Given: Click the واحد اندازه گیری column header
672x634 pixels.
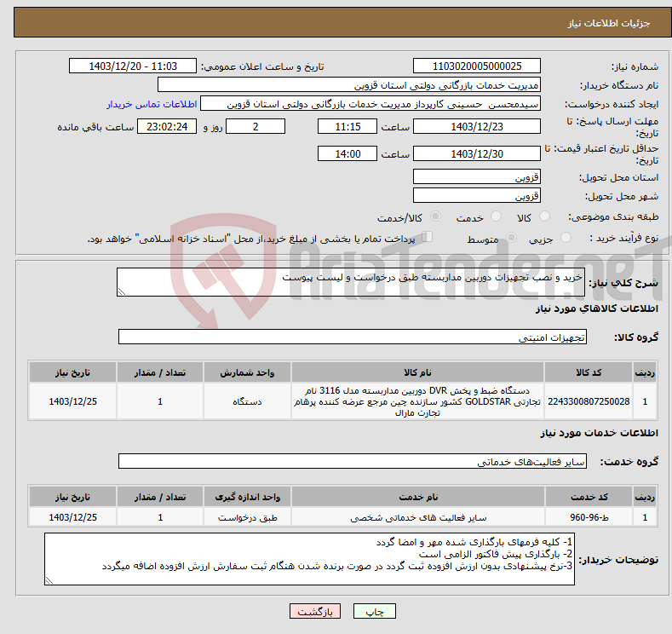Looking at the screenshot, I should [247, 497].
